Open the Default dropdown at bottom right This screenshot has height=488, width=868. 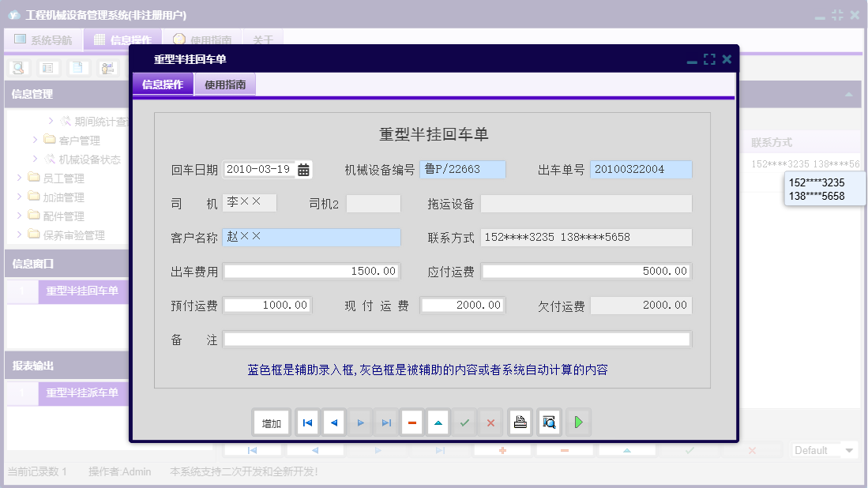point(824,449)
